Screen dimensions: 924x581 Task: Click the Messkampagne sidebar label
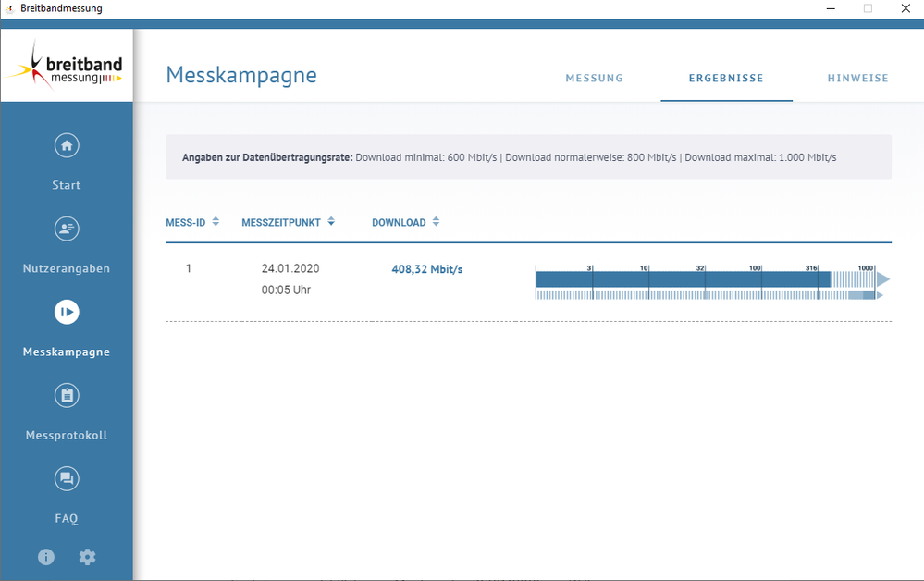pyautogui.click(x=66, y=352)
